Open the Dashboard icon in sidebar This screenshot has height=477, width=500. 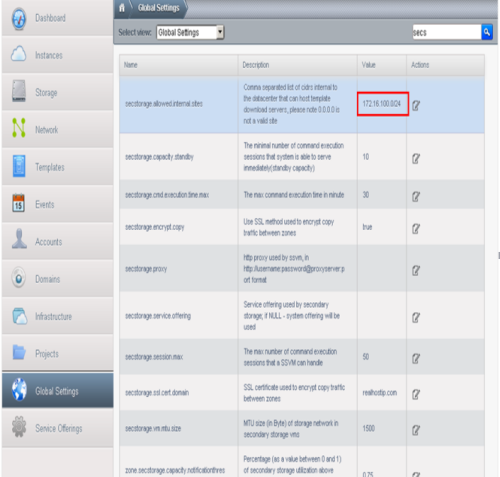click(19, 19)
